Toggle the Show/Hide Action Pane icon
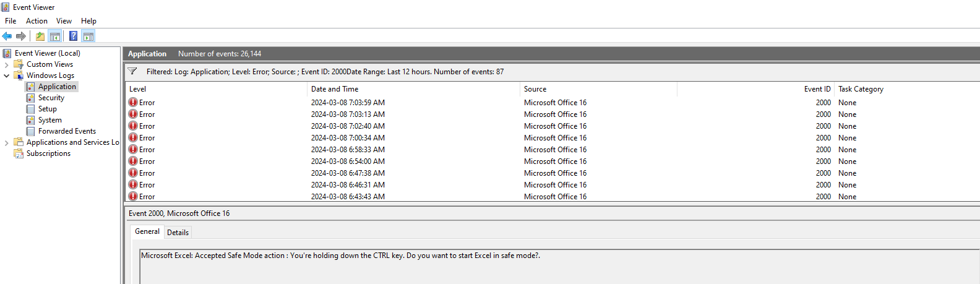 [x=88, y=36]
